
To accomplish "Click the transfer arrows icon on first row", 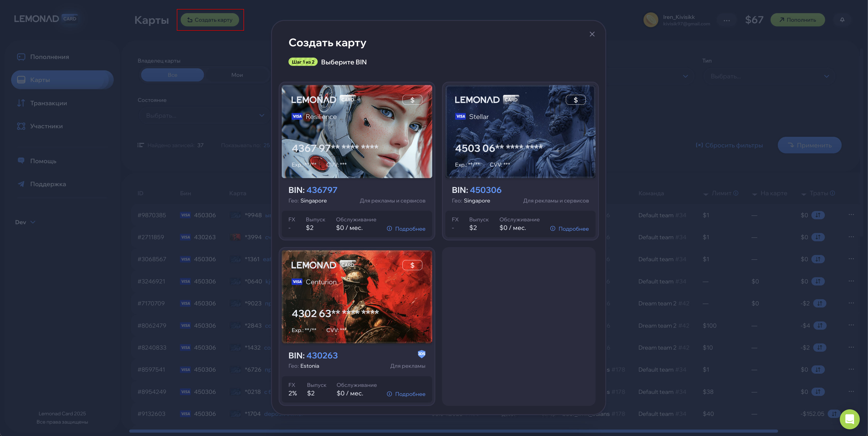I will pyautogui.click(x=818, y=215).
